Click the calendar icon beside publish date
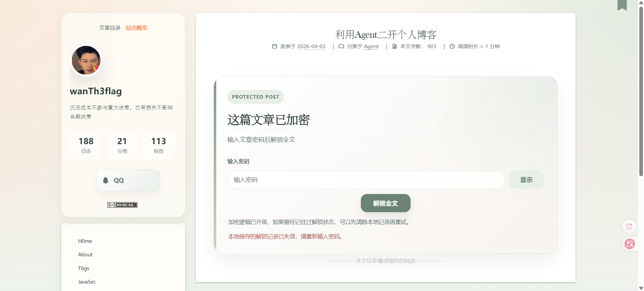 [x=274, y=46]
